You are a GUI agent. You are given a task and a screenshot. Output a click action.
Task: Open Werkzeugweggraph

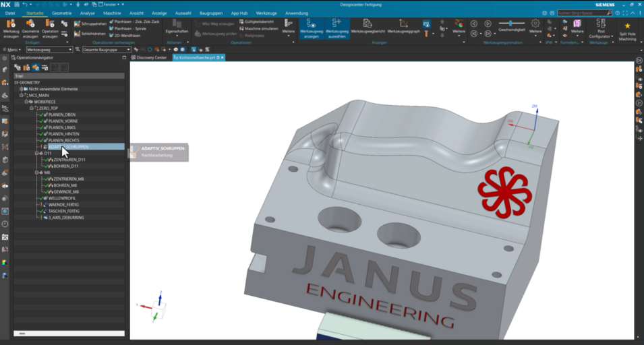tap(404, 26)
